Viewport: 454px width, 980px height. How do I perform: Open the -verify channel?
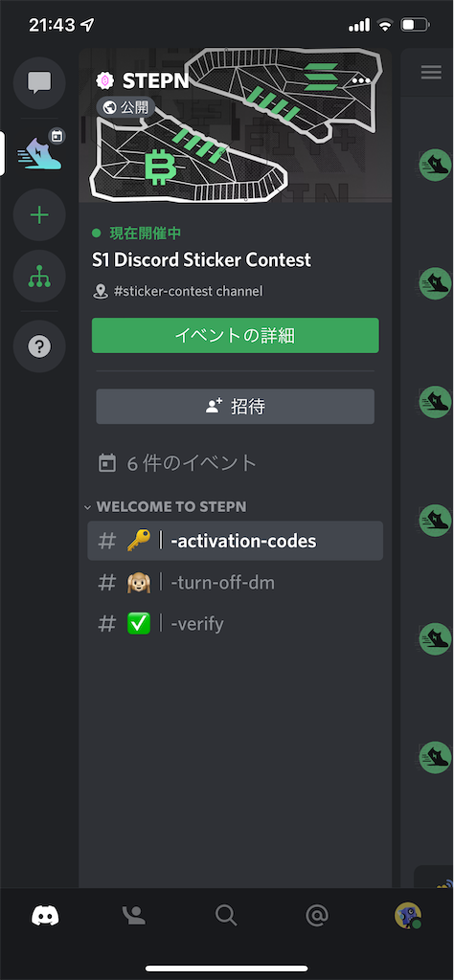[235, 624]
